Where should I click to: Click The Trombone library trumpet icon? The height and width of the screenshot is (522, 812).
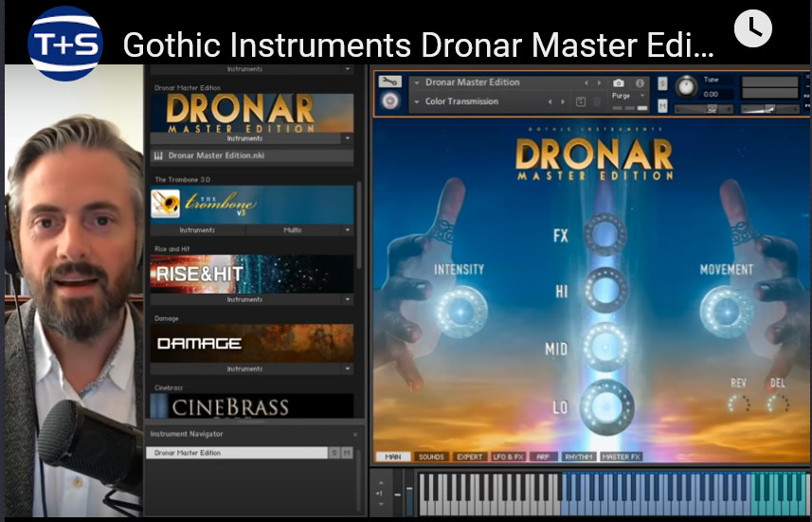pos(166,204)
